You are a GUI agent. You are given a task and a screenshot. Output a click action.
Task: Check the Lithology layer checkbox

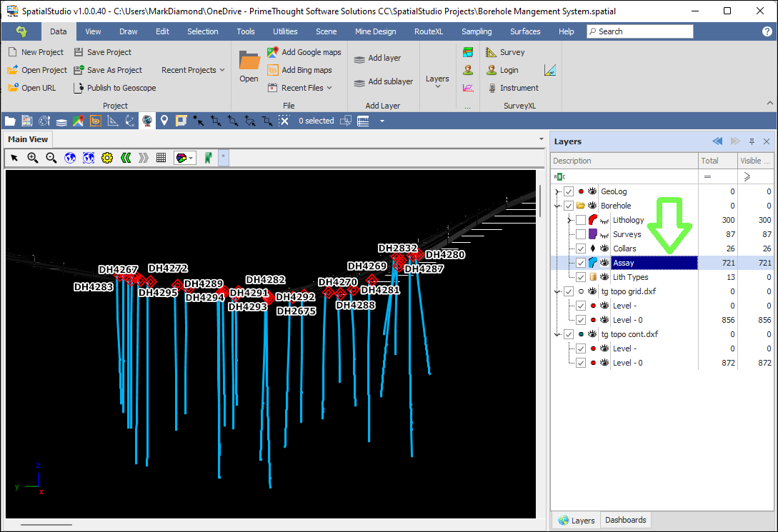click(581, 220)
